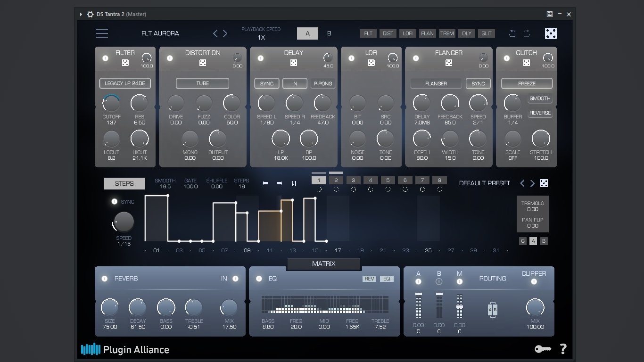
Task: Toggle the Reverb module power
Action: (105, 279)
